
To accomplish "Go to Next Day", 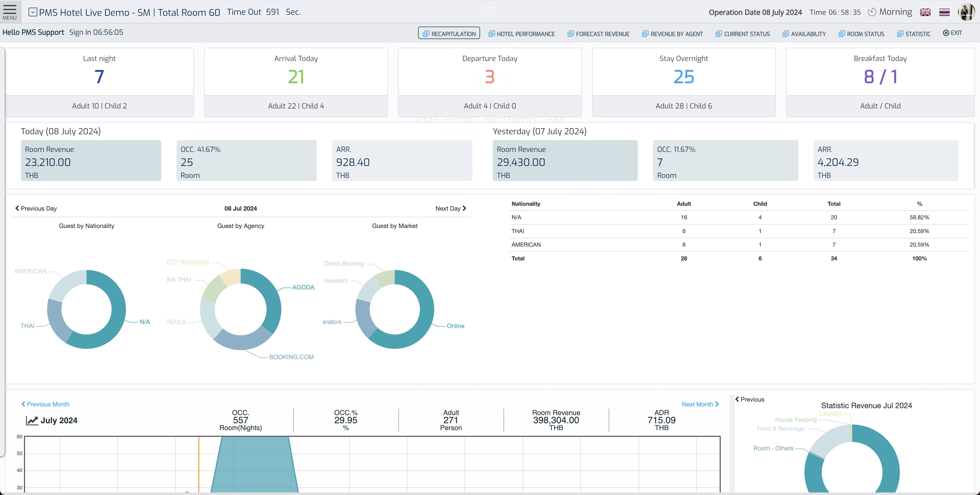I will [451, 209].
